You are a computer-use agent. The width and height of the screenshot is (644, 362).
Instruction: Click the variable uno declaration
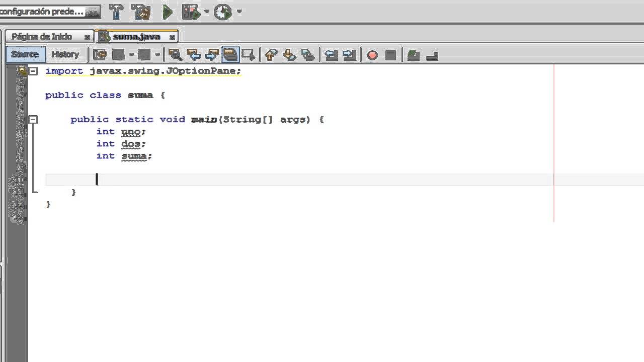click(131, 132)
